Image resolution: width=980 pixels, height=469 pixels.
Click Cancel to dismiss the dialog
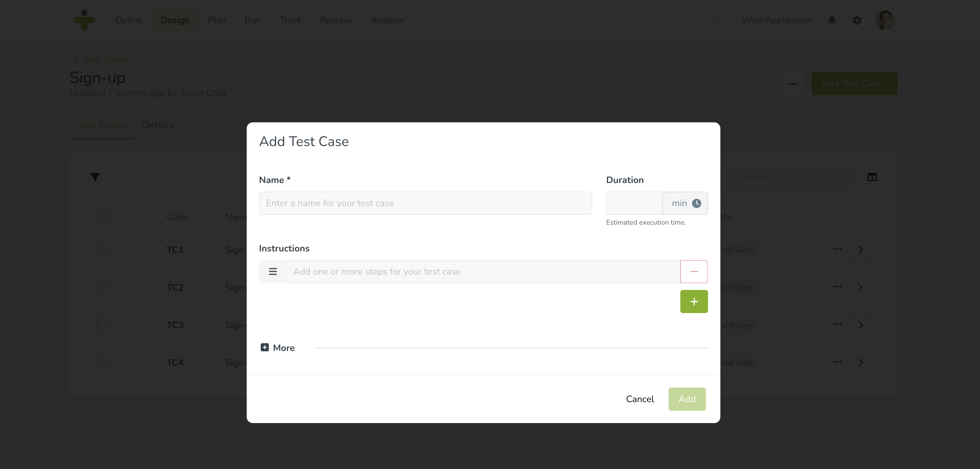tap(640, 399)
